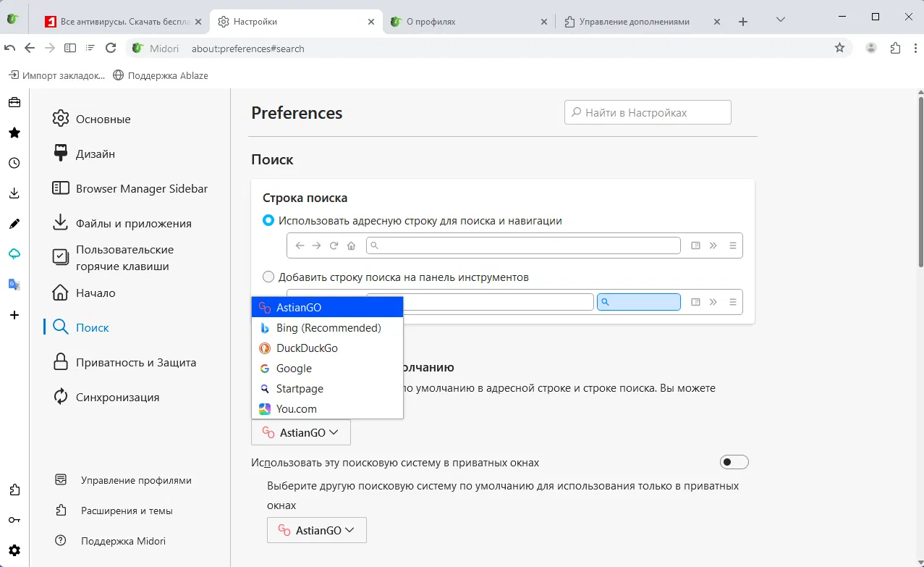Bookmark this page with the star icon
The height and width of the screenshot is (567, 924).
839,48
